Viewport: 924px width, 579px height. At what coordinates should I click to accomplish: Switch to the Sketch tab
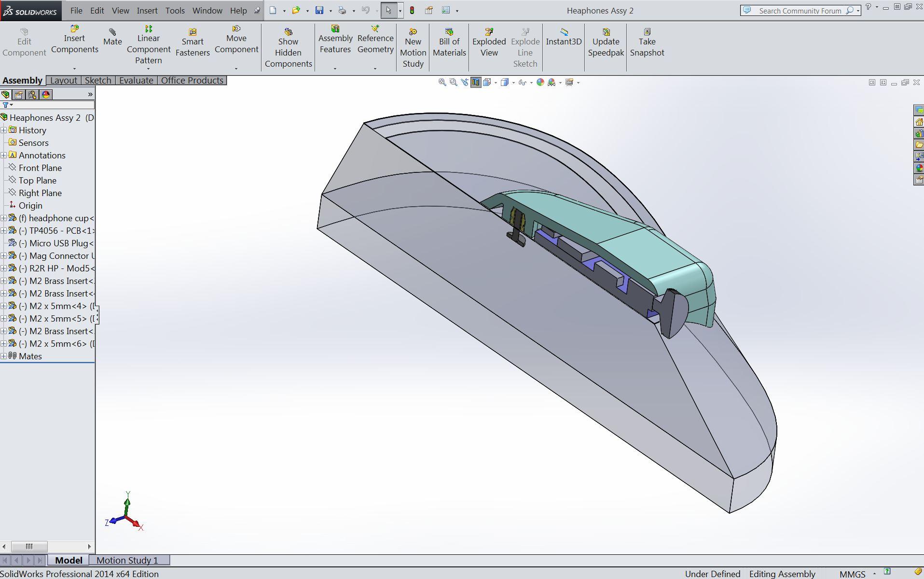98,80
